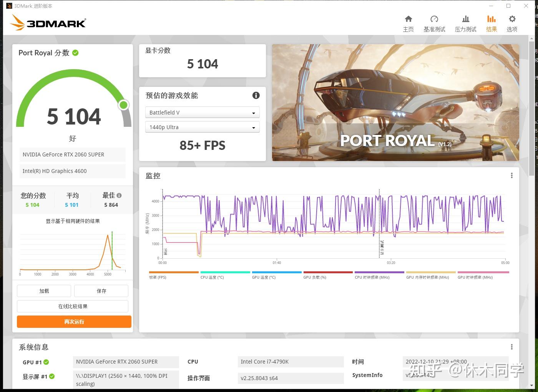Click the info icon next to 最佳
Viewport: 538px width, 392px height.
click(119, 195)
